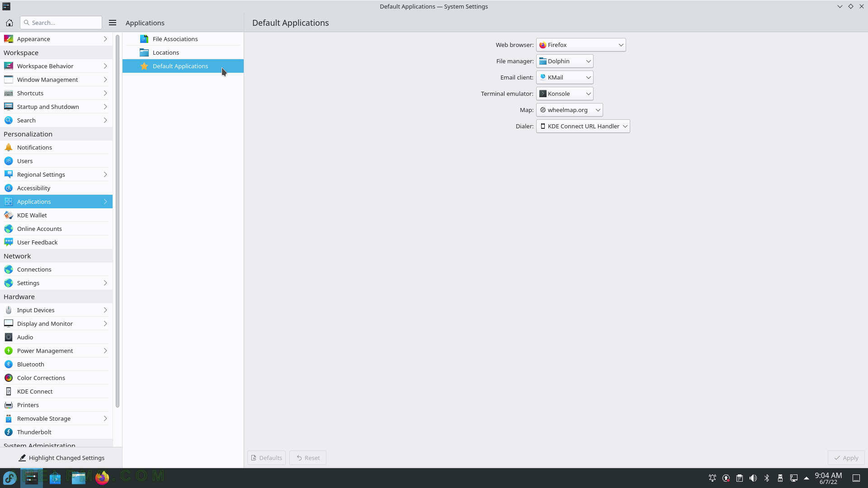
Task: Click the Regional Settings icon
Action: coord(9,174)
